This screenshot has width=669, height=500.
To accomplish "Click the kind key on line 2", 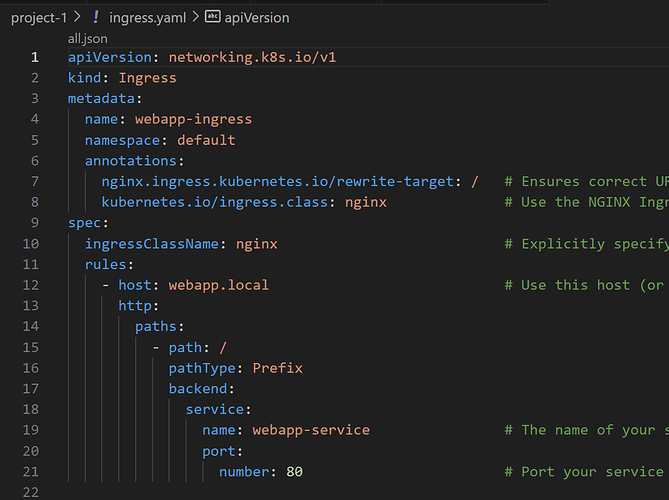I will tap(84, 77).
